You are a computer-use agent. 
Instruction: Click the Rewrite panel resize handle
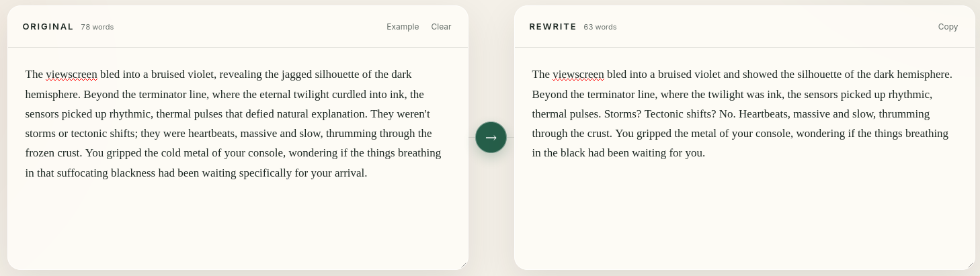click(x=970, y=265)
